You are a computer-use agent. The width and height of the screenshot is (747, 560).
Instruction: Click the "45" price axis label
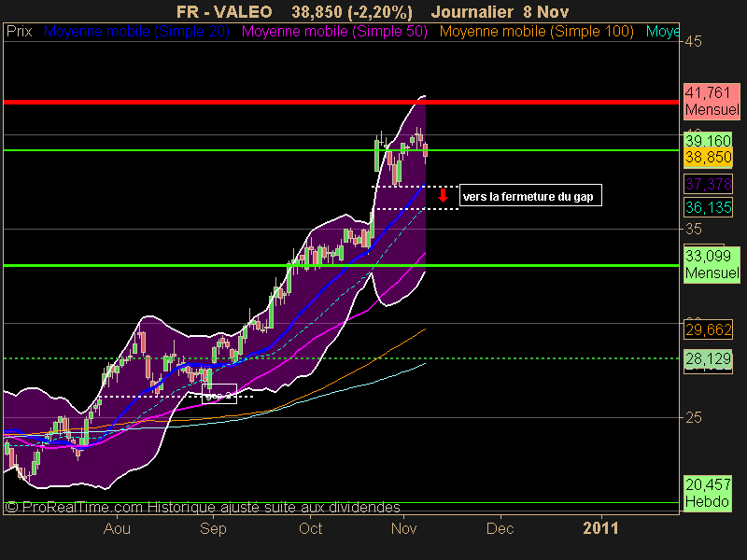[693, 41]
